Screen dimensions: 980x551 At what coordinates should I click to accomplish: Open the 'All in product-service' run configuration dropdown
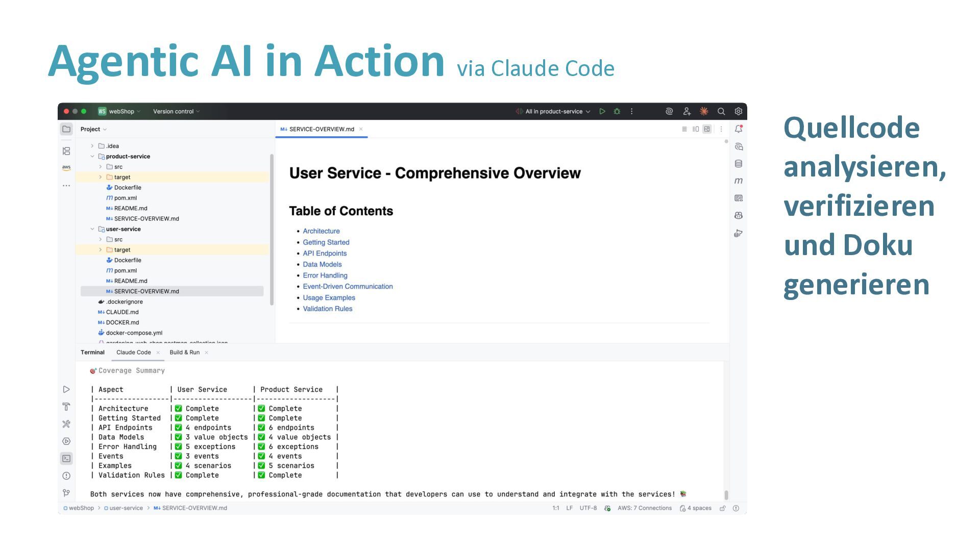coord(557,111)
